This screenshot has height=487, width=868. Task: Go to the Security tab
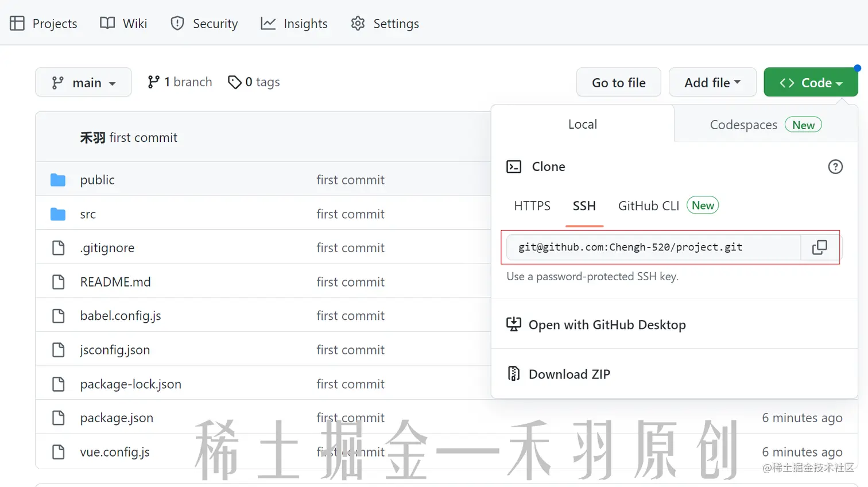(x=204, y=24)
